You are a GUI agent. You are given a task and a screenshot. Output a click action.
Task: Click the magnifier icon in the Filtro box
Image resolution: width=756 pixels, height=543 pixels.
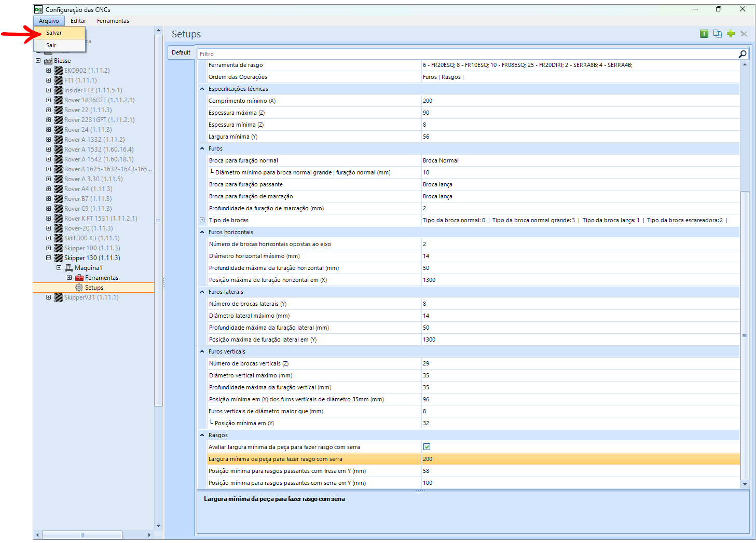click(x=743, y=54)
